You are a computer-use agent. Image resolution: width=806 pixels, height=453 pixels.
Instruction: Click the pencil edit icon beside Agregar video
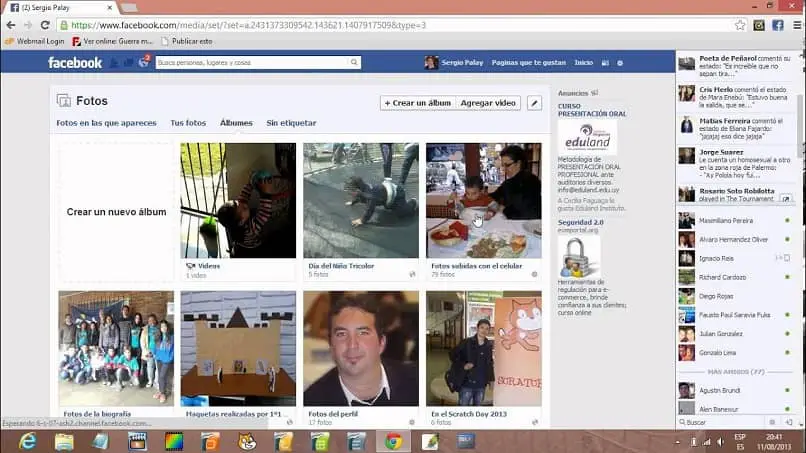(x=534, y=103)
